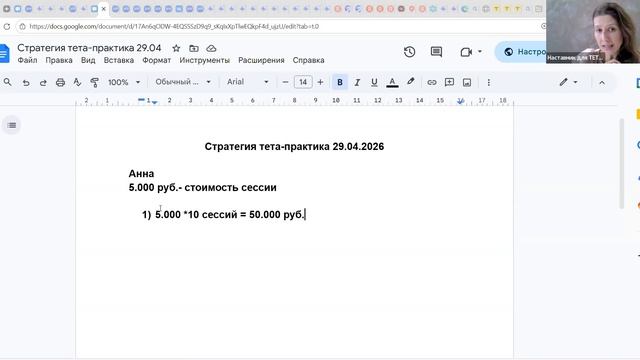Reload the browser page
640x360 pixels.
[7, 27]
